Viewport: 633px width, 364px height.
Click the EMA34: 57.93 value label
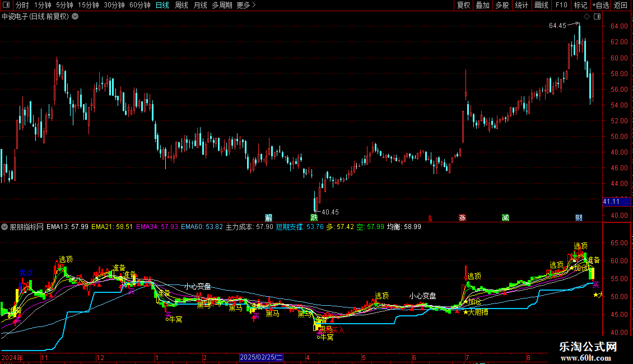click(157, 227)
